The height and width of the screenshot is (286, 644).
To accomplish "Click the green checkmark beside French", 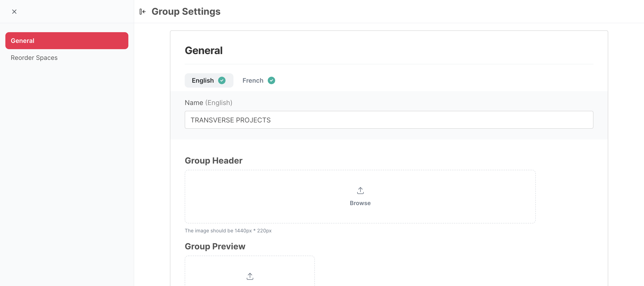I will click(271, 80).
